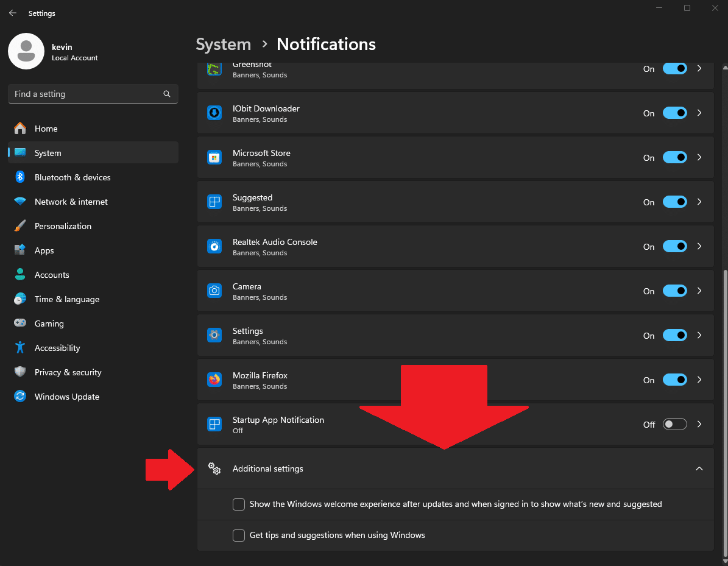Click the Additional settings header label
This screenshot has height=566, width=728.
tap(267, 469)
